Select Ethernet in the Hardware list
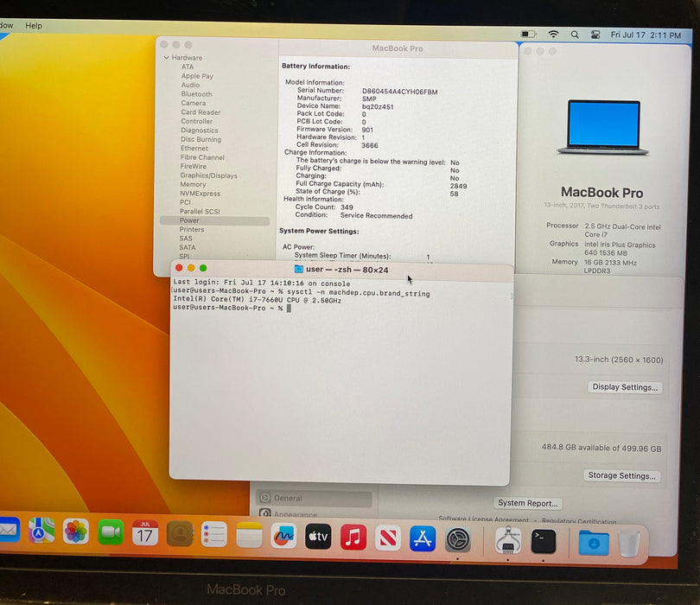The image size is (700, 605). [x=194, y=149]
